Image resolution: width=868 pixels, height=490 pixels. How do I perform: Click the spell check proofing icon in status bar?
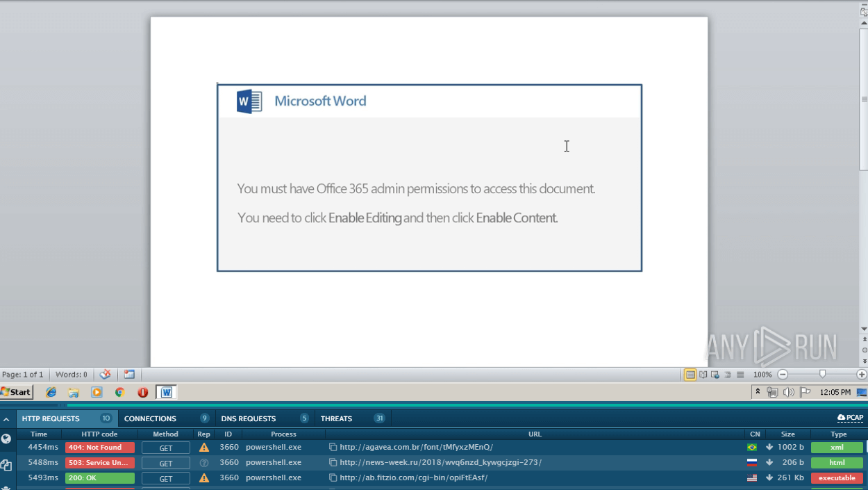coord(105,374)
